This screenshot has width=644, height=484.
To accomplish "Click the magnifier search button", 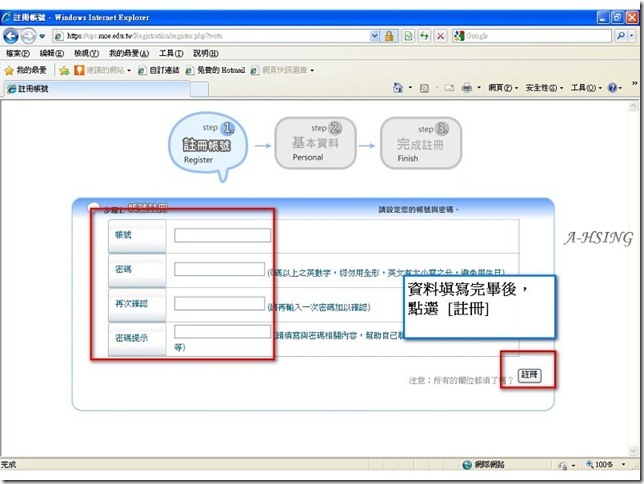I will (621, 36).
